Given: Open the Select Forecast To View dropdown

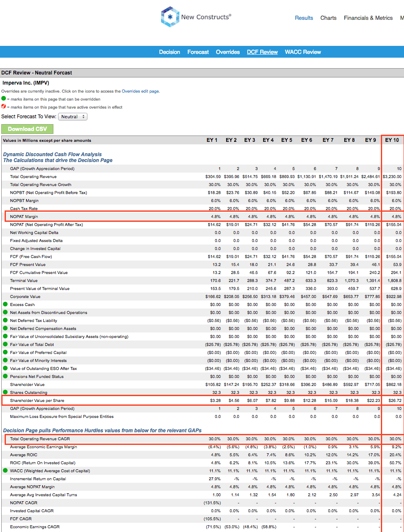Looking at the screenshot, I should [73, 117].
